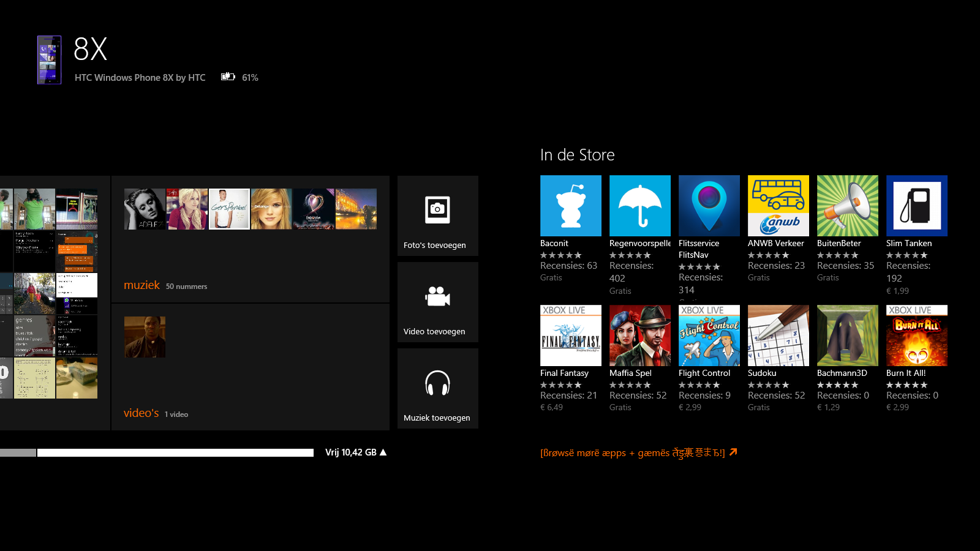Click the storage usage bar
The width and height of the screenshot is (980, 551).
(x=157, y=452)
